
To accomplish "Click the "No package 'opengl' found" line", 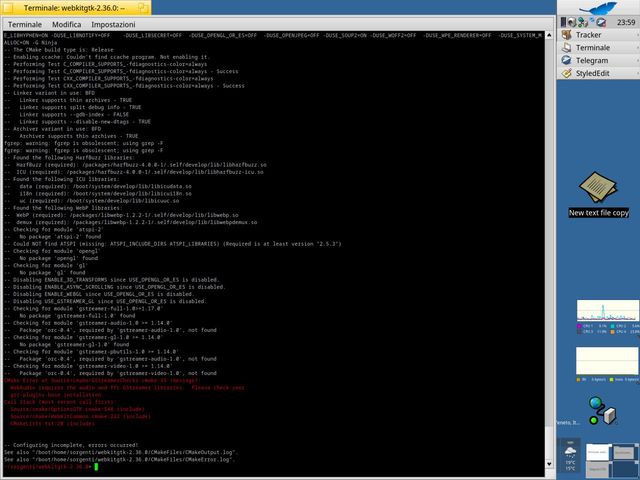I will tap(51, 258).
